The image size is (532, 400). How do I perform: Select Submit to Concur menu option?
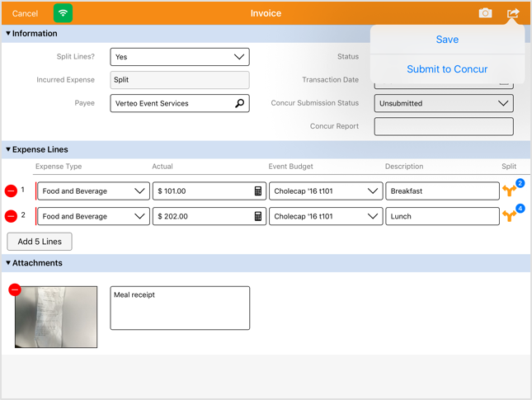[x=447, y=69]
